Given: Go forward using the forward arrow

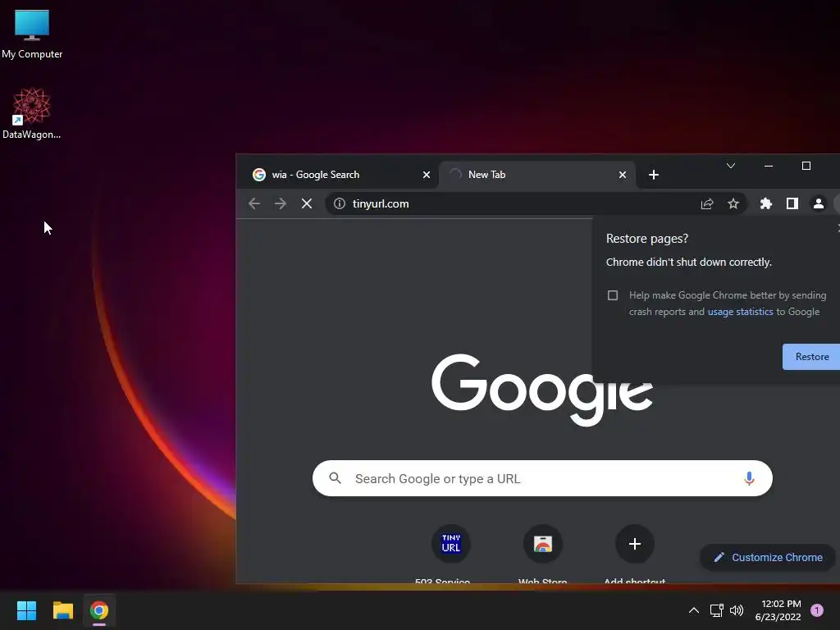Looking at the screenshot, I should 281,203.
